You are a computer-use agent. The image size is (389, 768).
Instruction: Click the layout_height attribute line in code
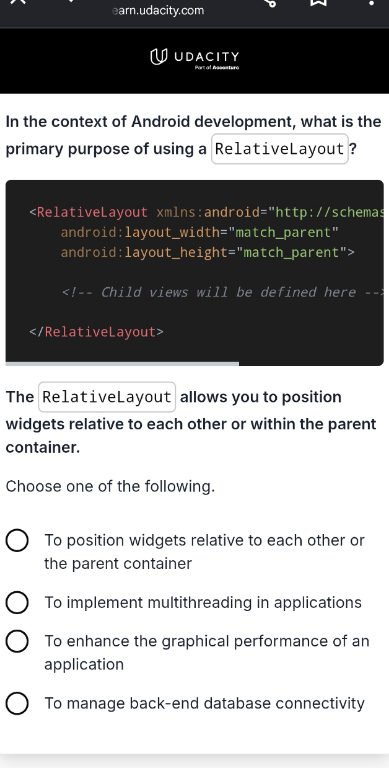pos(207,252)
